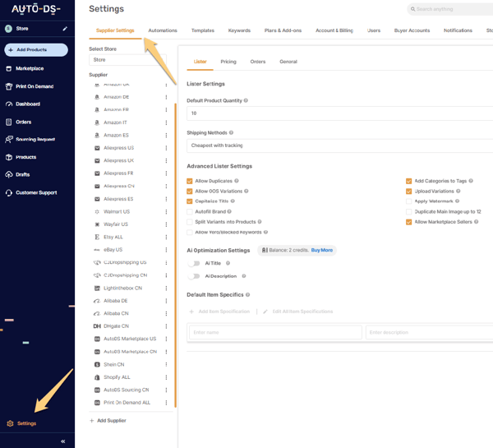Image resolution: width=493 pixels, height=448 pixels.
Task: Switch to the Templates tab
Action: 202,30
